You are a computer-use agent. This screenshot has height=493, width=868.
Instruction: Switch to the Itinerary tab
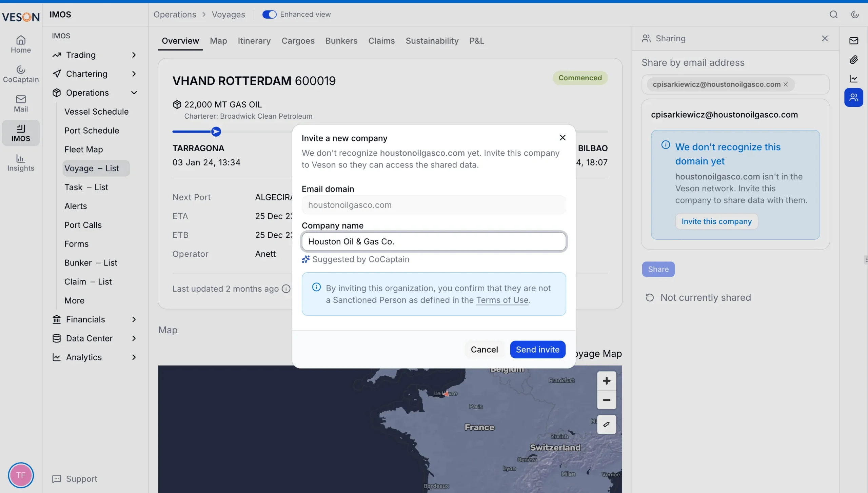coord(254,41)
